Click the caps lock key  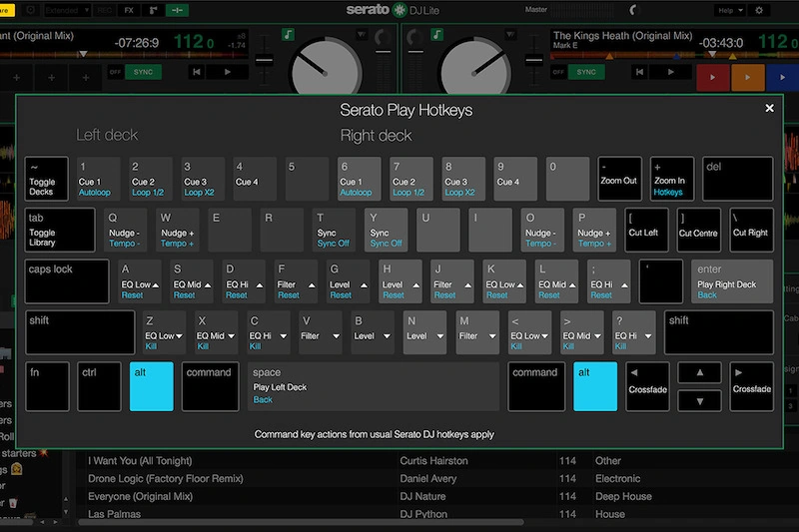pyautogui.click(x=67, y=281)
